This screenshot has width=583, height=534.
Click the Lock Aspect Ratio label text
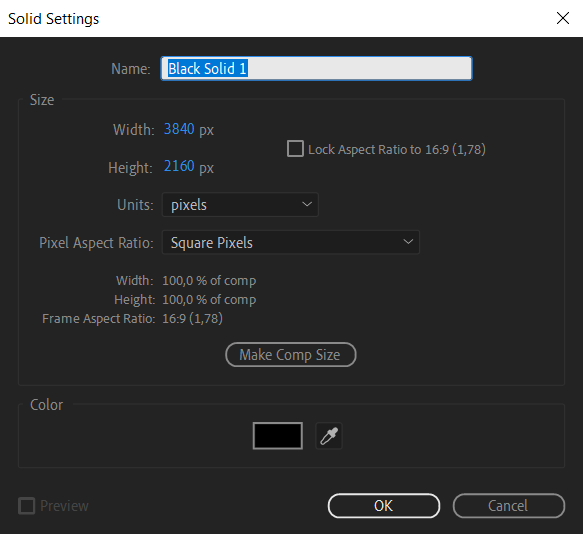pos(397,149)
